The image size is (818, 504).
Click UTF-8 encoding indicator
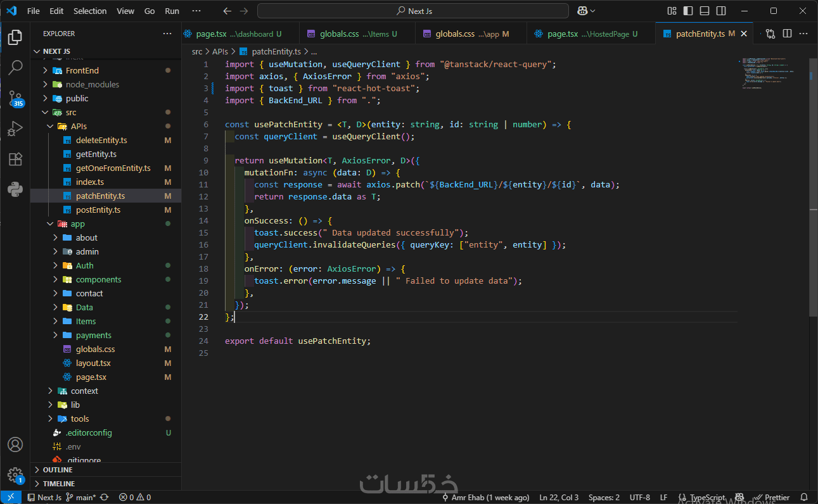pos(640,498)
